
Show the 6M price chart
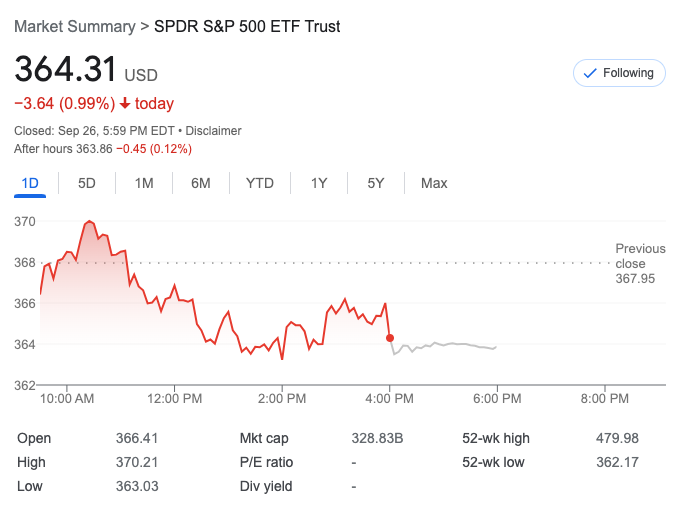[201, 183]
